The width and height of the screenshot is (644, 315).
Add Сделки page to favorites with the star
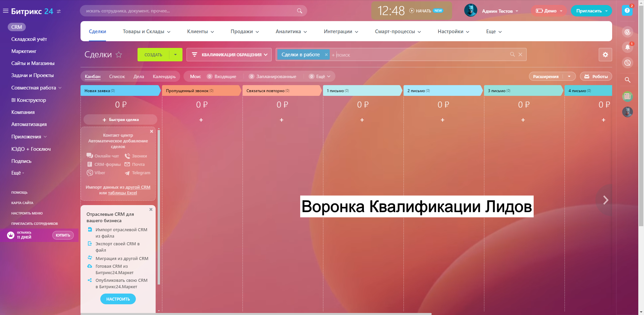tap(119, 55)
